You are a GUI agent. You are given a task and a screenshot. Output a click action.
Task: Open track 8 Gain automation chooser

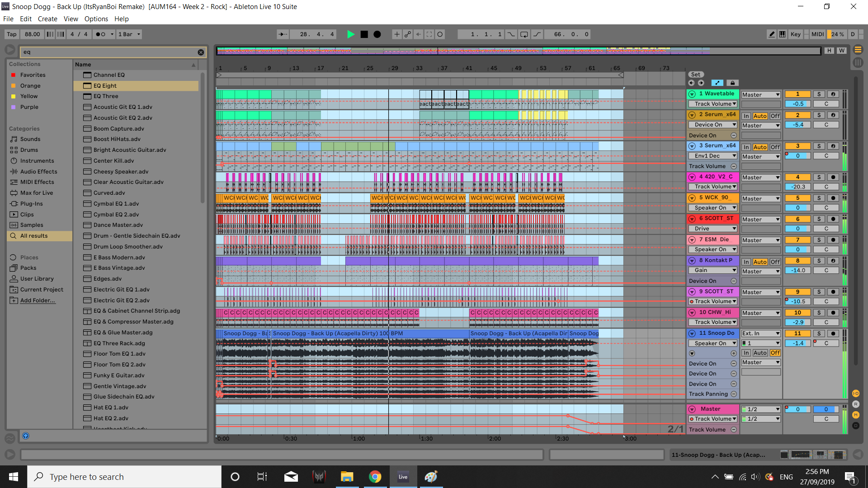click(713, 270)
